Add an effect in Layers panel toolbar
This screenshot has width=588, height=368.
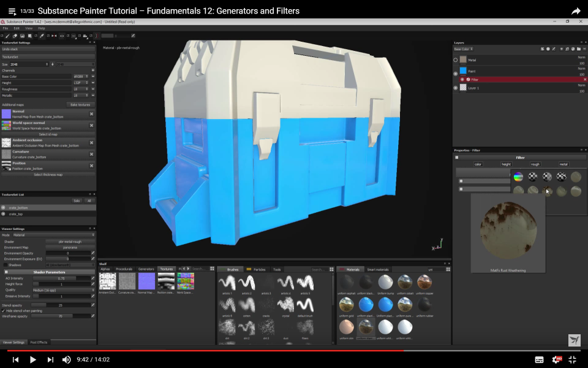tap(542, 49)
